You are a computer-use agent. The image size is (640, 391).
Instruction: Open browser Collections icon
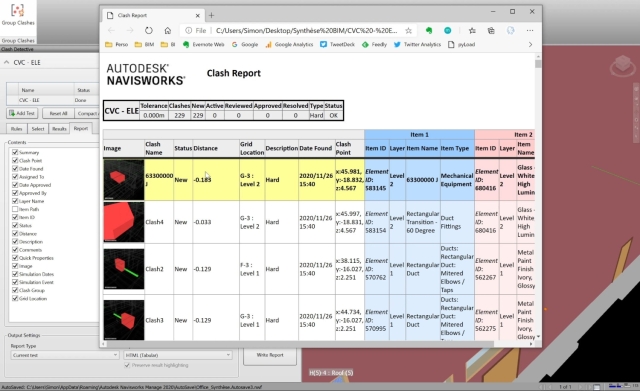point(491,31)
